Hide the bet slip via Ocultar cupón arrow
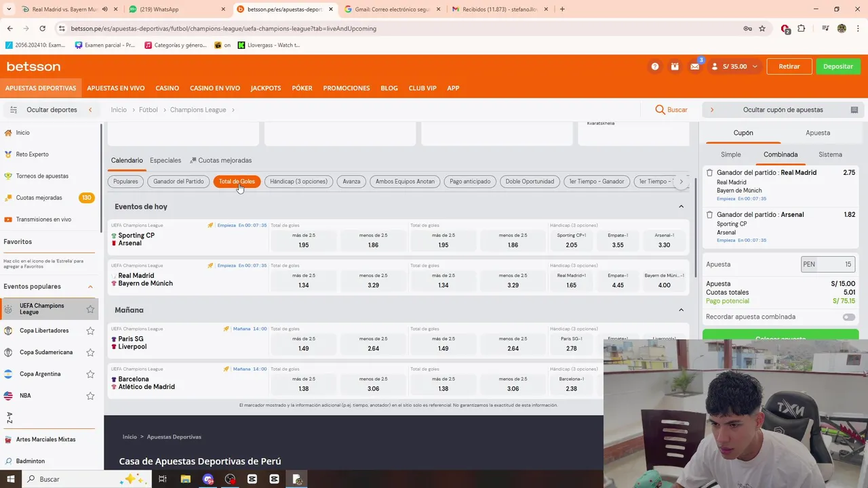Viewport: 868px width, 488px height. tap(711, 110)
